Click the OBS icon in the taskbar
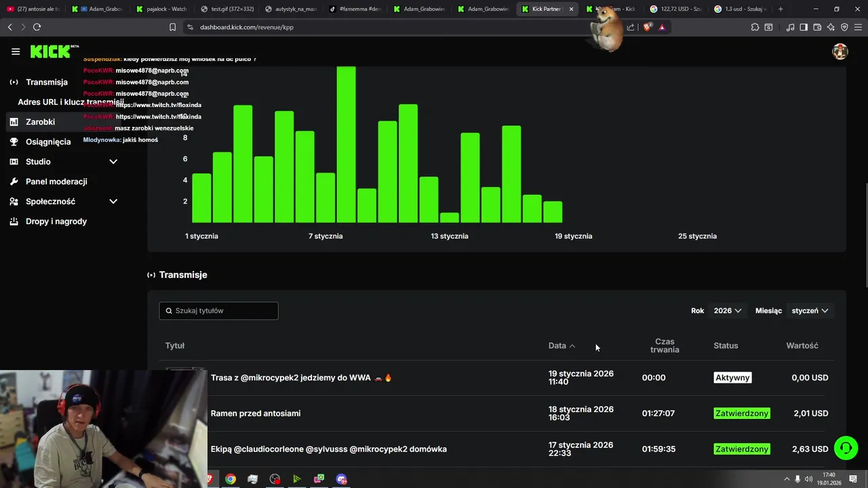Screen dimensions: 868x488 275,479
